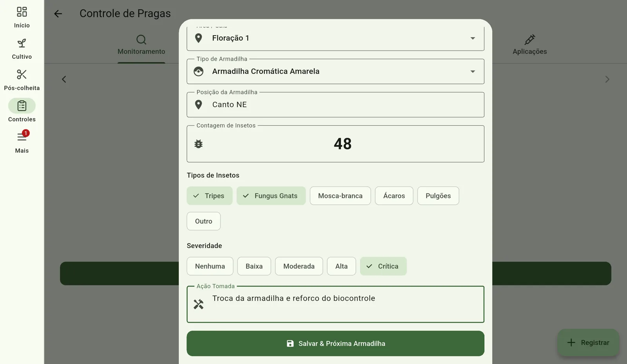The image size is (627, 364).
Task: Open the Início dashboard icon
Action: [22, 12]
